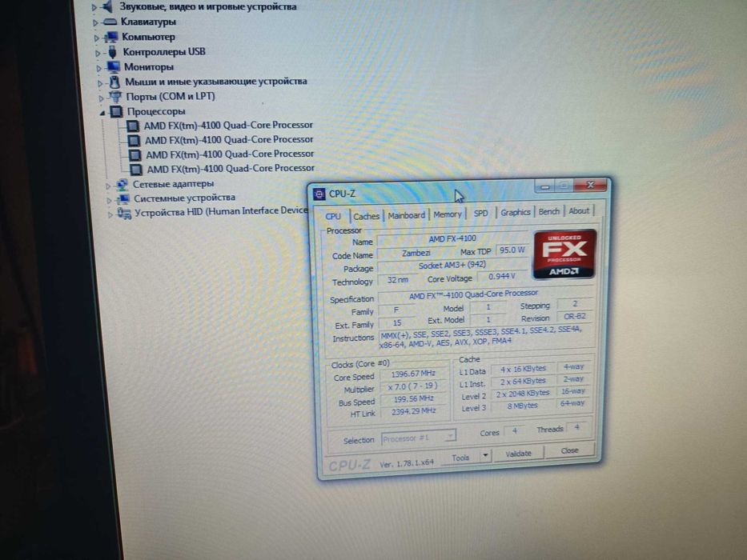Click the icon beside Системные устройства

tap(123, 198)
